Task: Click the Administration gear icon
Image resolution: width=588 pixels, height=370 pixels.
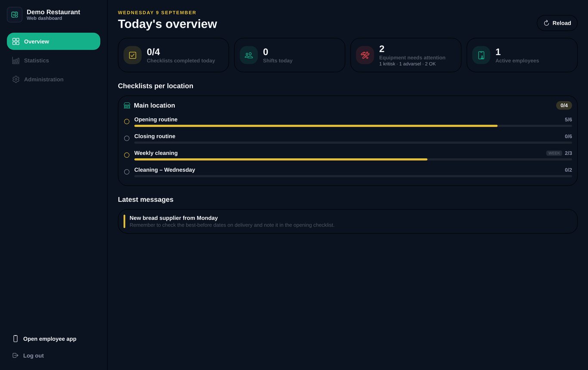Action: tap(16, 79)
